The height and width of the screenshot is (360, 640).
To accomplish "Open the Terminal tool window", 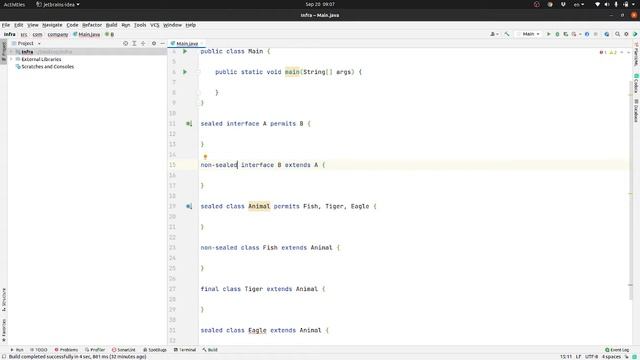I will pos(185,350).
